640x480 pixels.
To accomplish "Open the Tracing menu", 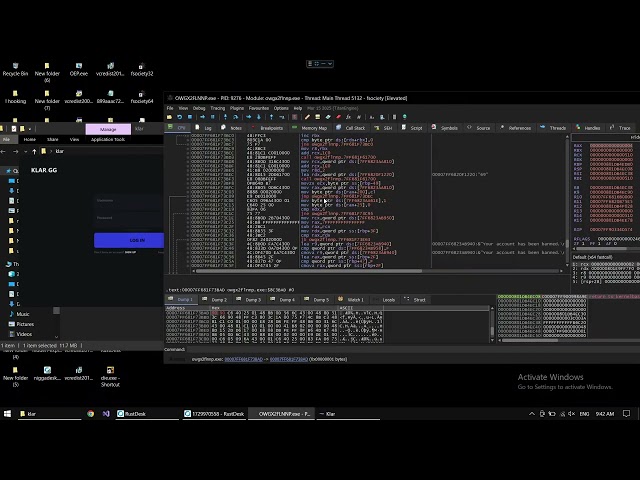I will [218, 108].
